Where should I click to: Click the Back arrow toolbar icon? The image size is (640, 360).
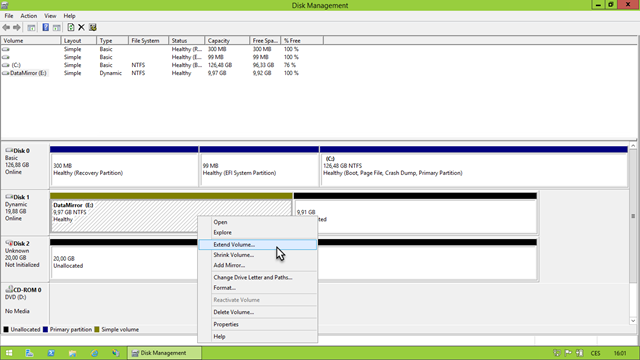(6, 27)
